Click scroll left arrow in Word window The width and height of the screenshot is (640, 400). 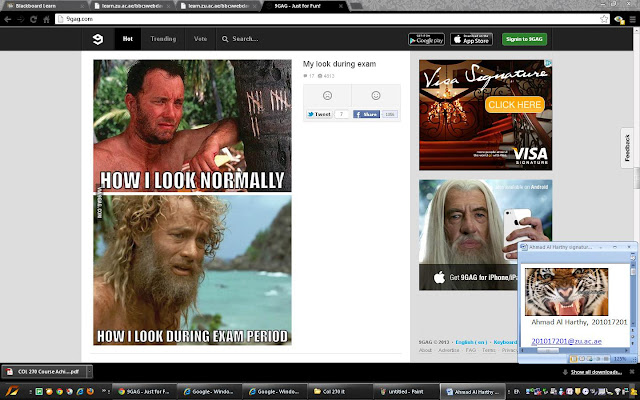[x=522, y=351]
